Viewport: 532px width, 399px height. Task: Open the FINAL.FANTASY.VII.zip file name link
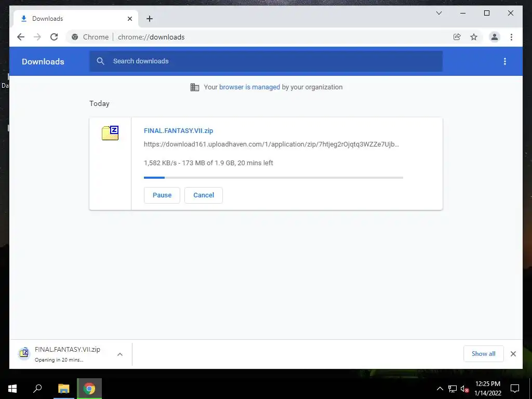point(179,130)
